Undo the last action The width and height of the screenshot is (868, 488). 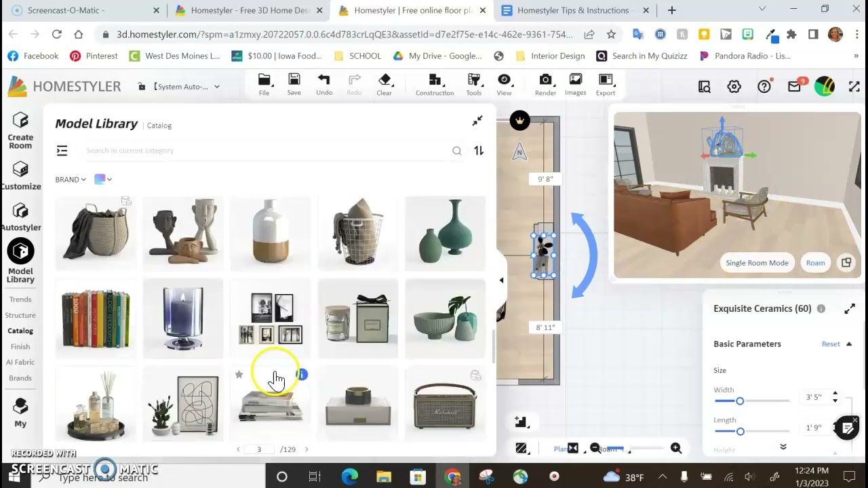324,84
